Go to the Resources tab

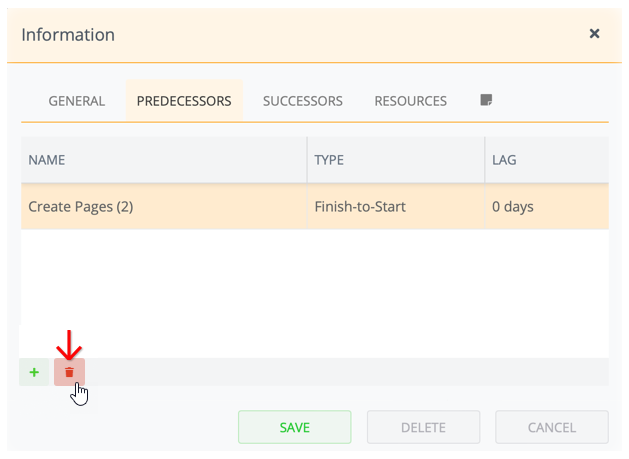click(410, 101)
